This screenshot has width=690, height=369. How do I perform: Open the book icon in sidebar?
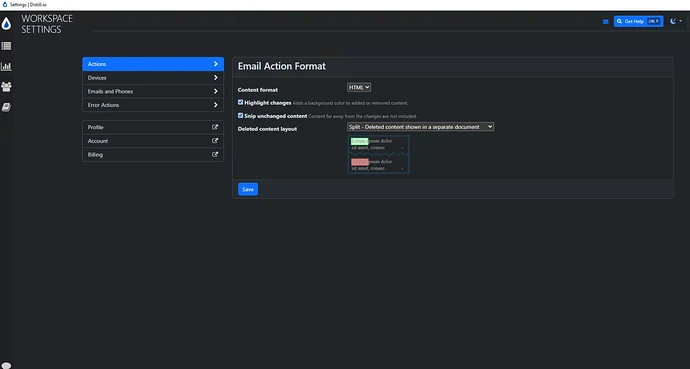click(6, 107)
